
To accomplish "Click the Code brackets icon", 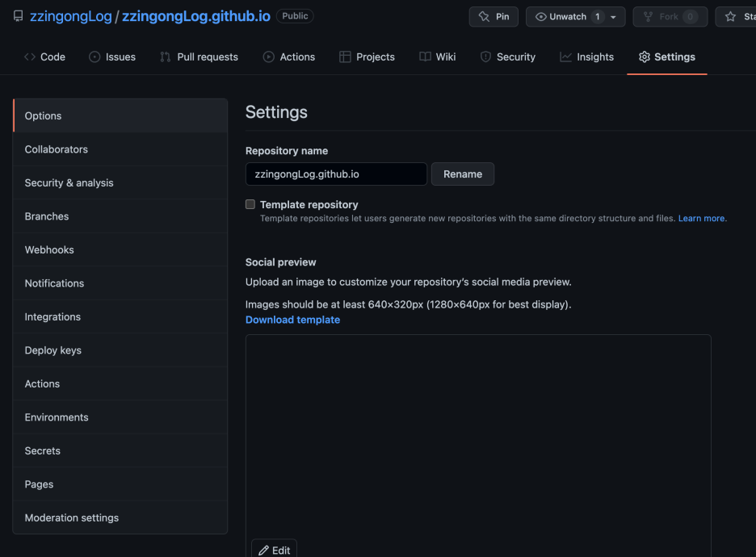I will click(x=29, y=57).
